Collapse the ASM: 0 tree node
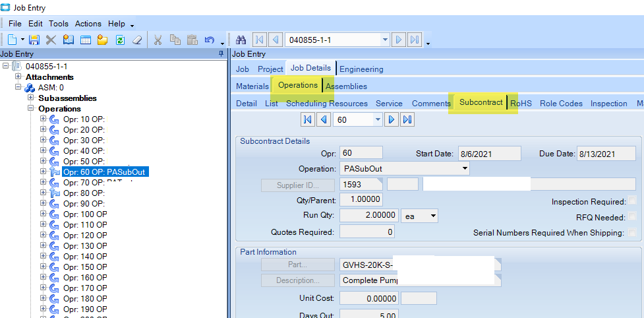This screenshot has width=644, height=318. pos(18,87)
